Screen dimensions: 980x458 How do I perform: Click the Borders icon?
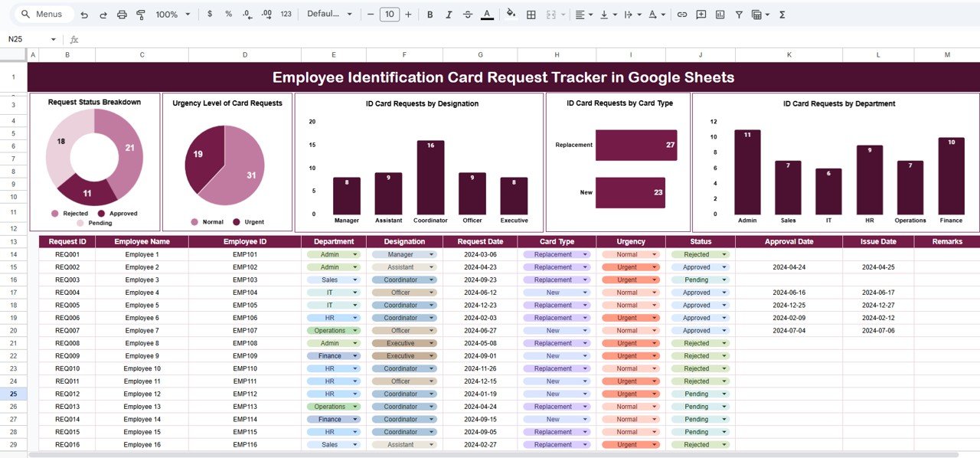531,14
